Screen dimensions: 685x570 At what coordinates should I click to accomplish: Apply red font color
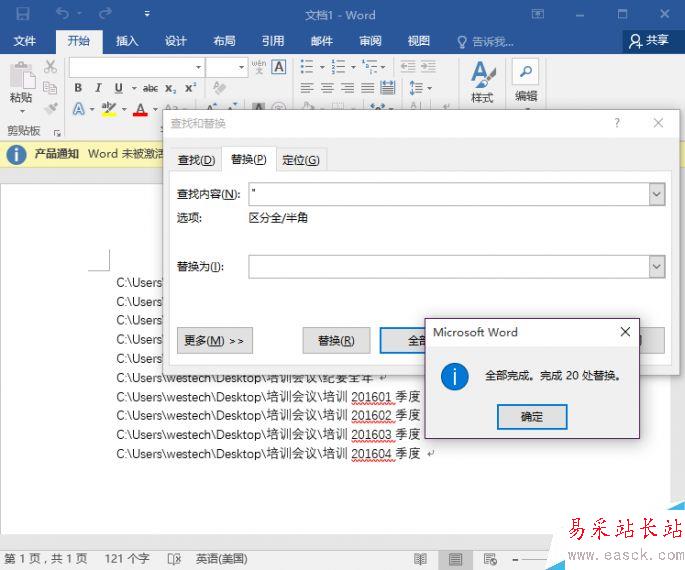140,109
